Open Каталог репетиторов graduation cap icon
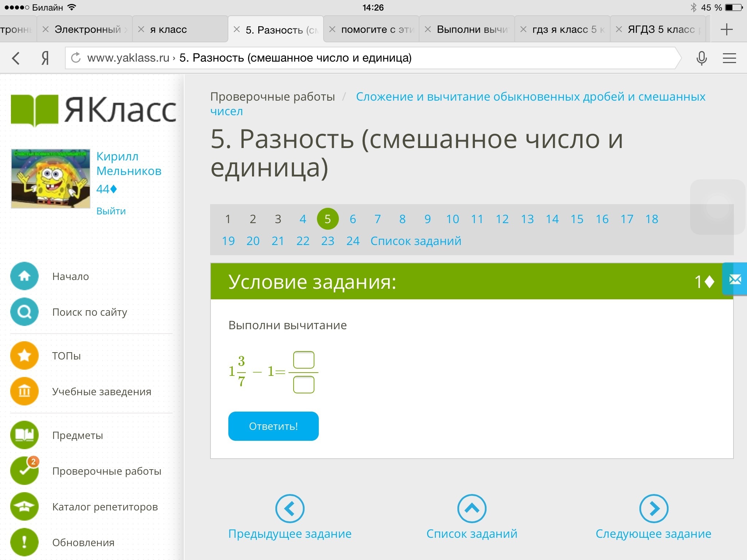 click(x=24, y=507)
